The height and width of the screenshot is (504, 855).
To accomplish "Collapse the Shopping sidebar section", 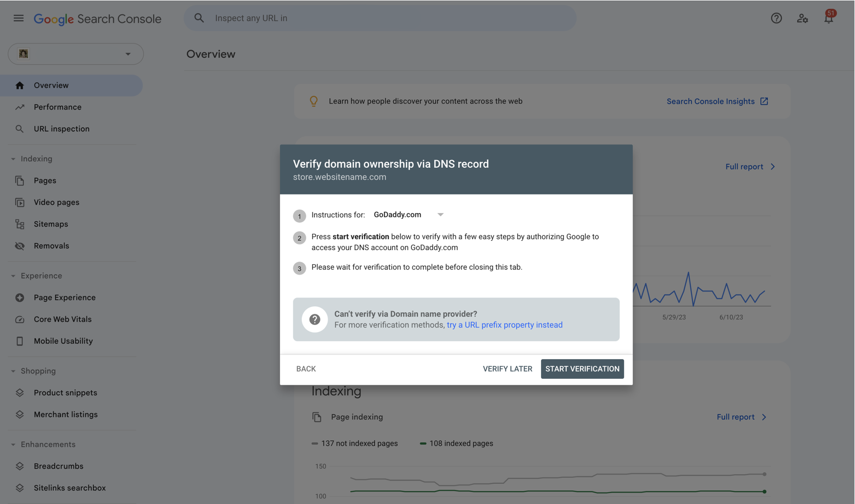I will (x=13, y=371).
